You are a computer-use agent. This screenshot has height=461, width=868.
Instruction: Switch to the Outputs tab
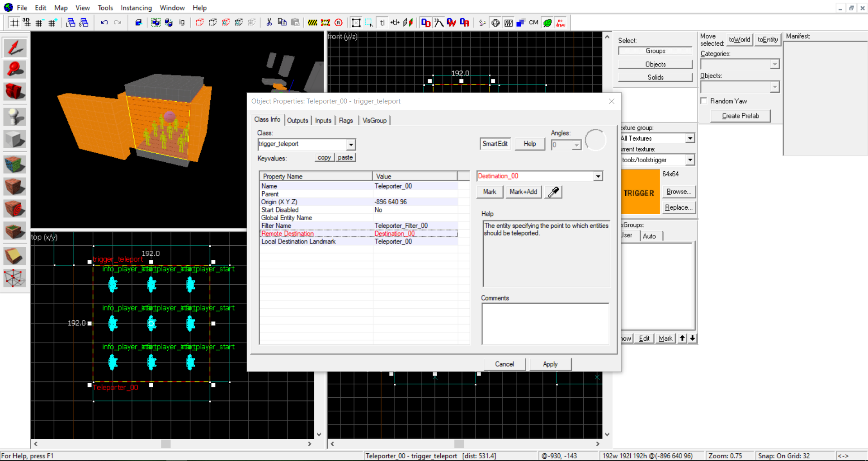point(297,121)
